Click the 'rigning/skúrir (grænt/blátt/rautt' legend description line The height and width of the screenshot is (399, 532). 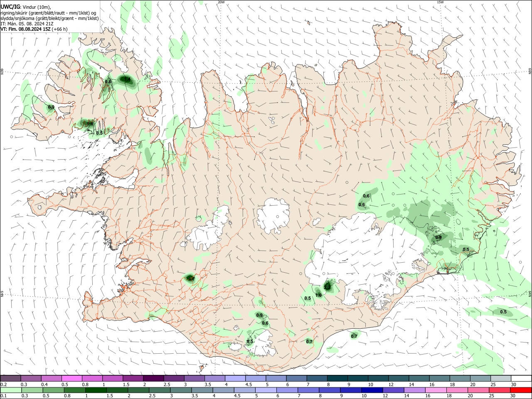49,12
